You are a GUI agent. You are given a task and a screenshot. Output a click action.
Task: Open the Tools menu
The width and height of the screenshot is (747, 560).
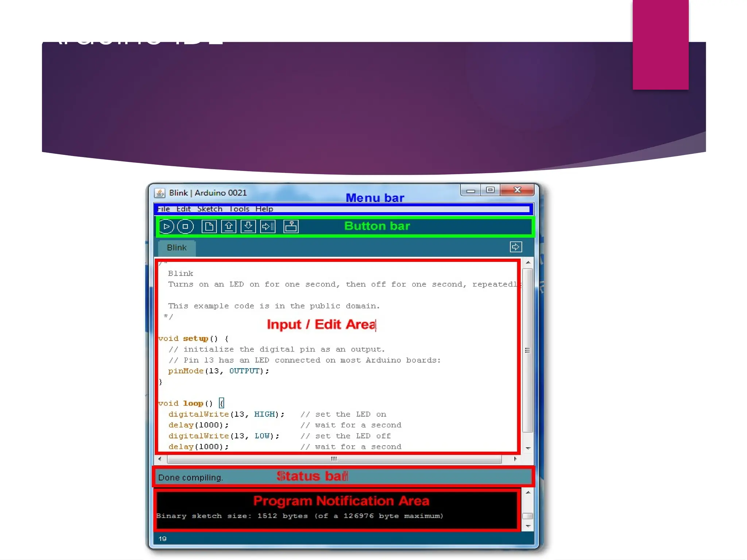239,209
